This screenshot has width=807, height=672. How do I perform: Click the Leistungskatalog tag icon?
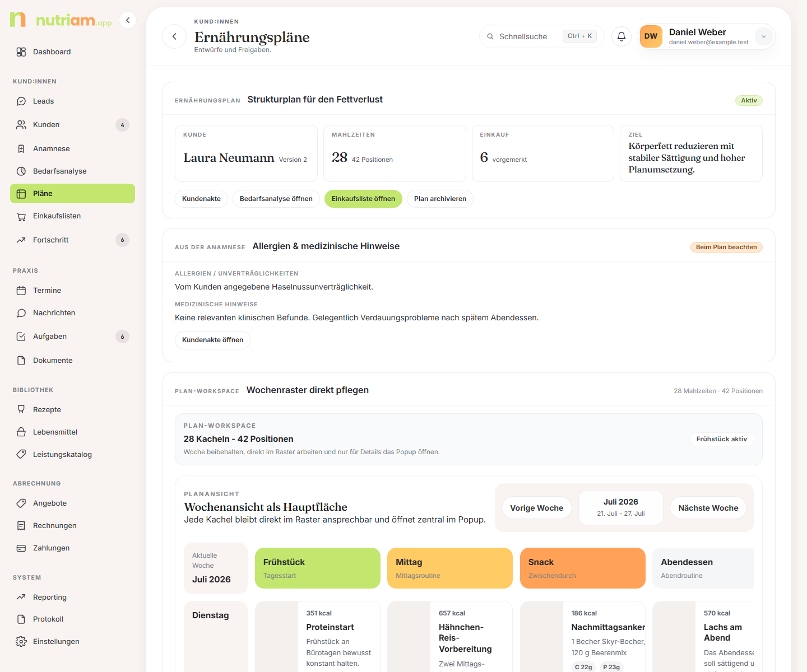point(21,455)
